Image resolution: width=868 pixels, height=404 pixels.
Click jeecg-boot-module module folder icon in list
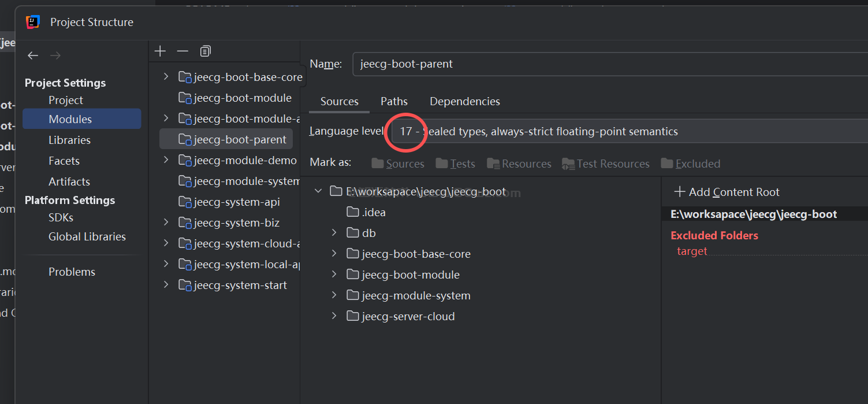185,98
